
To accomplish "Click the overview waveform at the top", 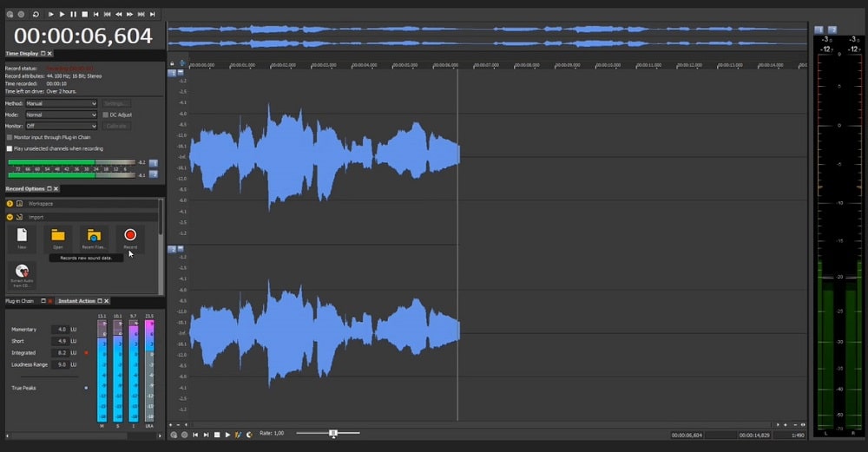I will pyautogui.click(x=487, y=36).
